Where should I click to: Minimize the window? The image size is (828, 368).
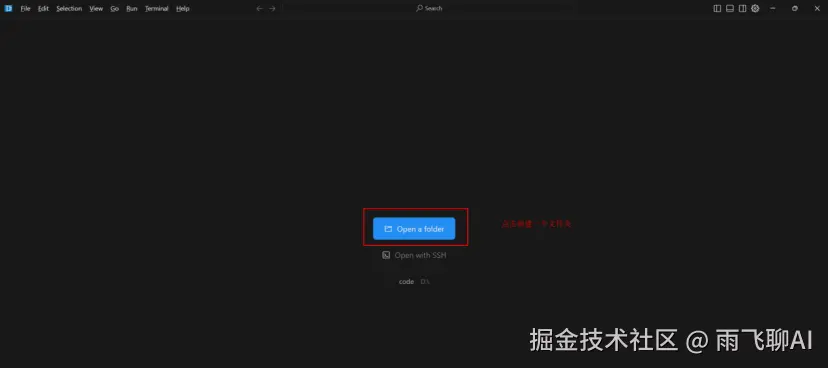point(773,8)
